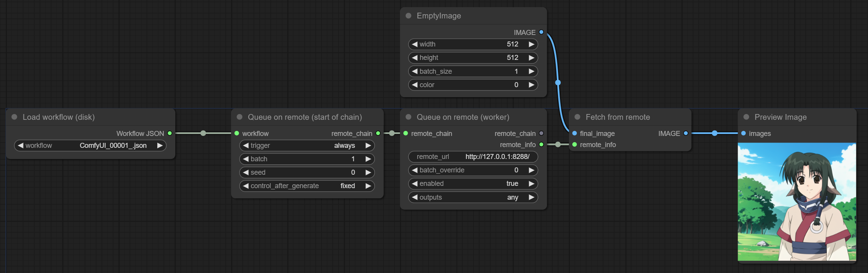Increase width with the right arrow
The width and height of the screenshot is (868, 273).
531,44
